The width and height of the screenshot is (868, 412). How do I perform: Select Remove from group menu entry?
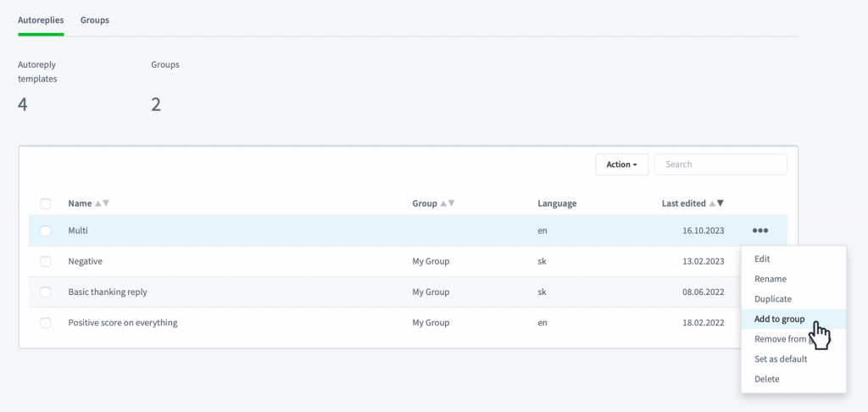[x=793, y=339]
